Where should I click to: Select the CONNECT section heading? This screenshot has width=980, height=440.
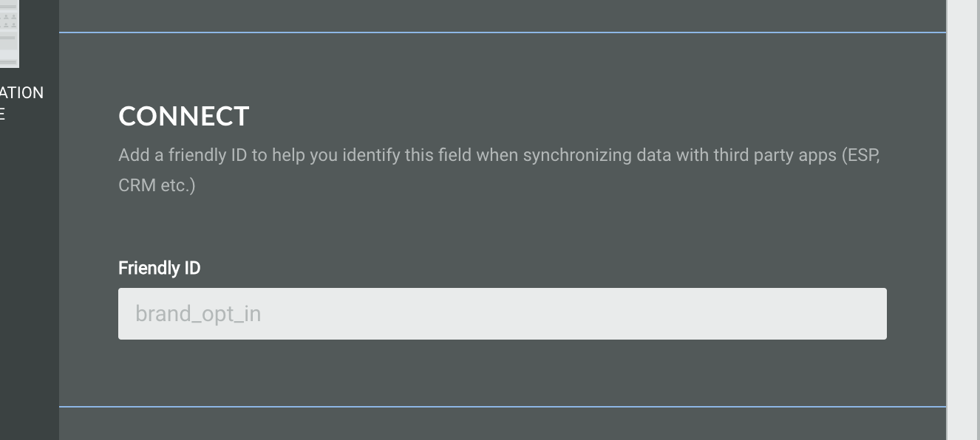pyautogui.click(x=184, y=117)
